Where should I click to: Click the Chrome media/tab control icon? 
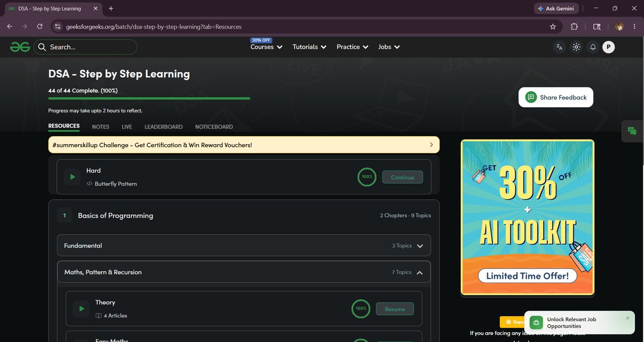coord(597,26)
